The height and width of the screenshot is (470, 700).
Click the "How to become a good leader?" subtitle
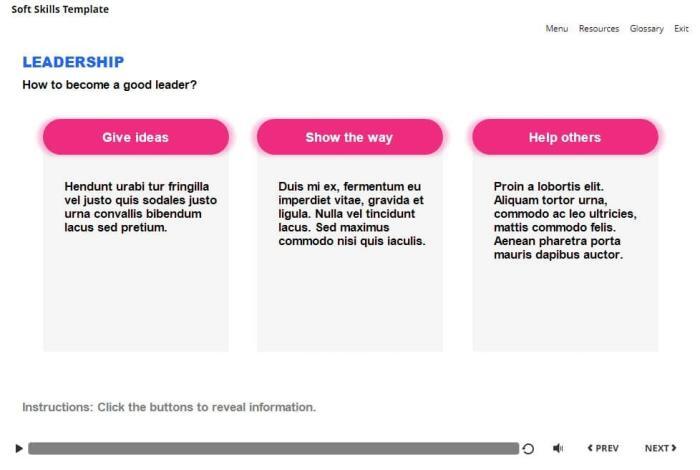click(x=109, y=85)
